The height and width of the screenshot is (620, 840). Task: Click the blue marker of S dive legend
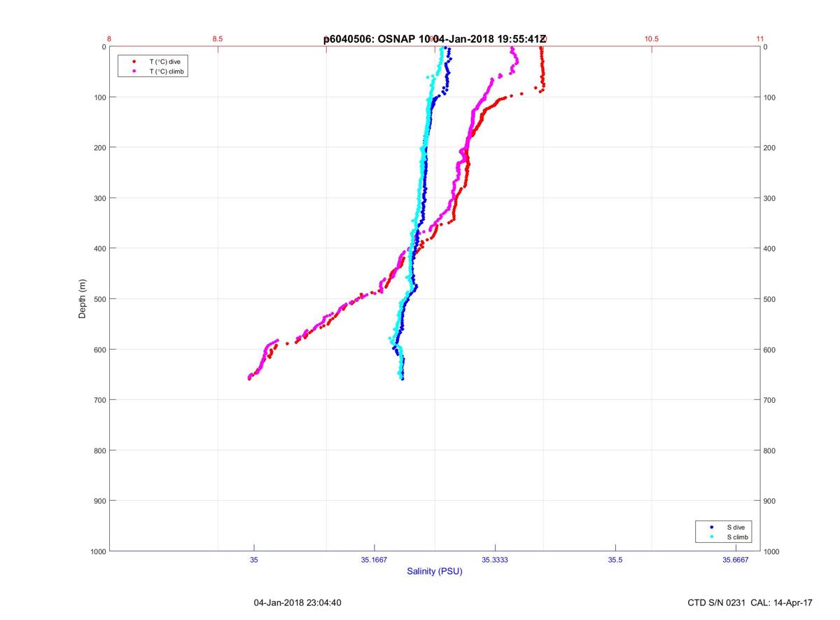tap(711, 527)
